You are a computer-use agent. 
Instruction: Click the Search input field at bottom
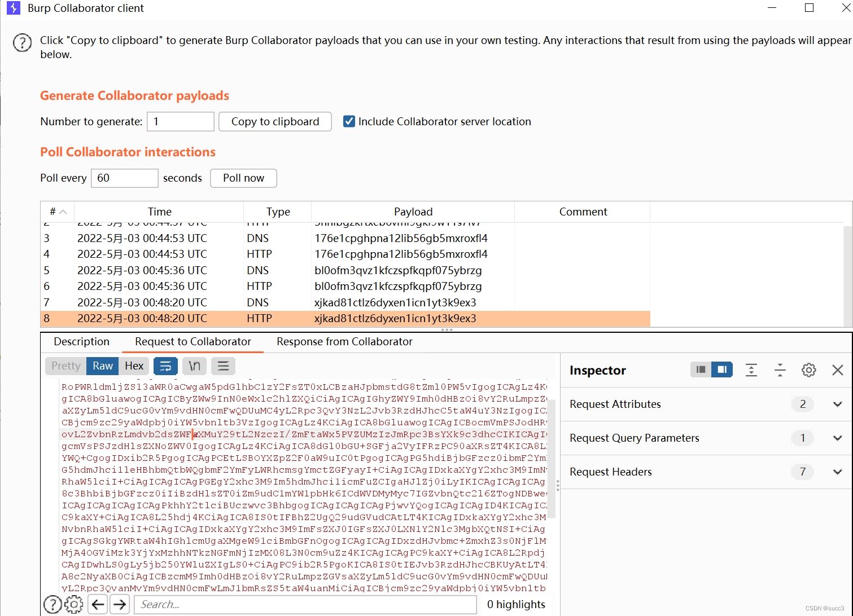point(305,604)
